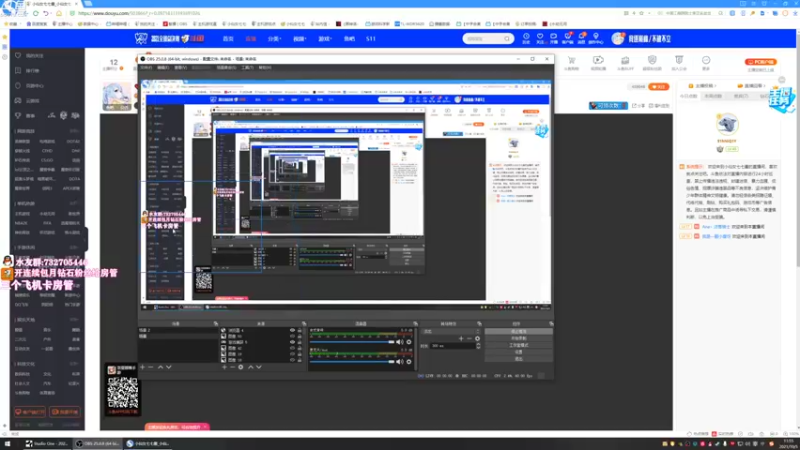Open Douyu creator center pin icon
Screen dimensions: 800x450
tap(595, 38)
